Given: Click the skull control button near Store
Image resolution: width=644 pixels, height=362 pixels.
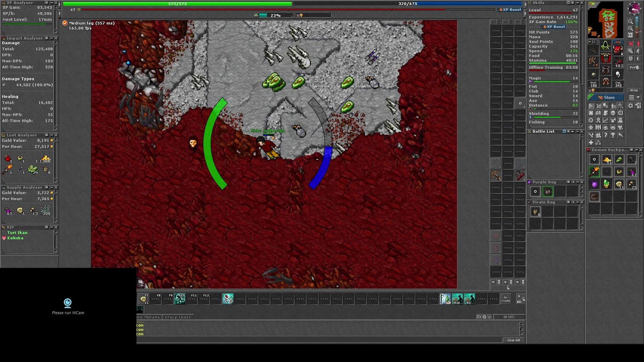Looking at the screenshot, I should pos(613,113).
